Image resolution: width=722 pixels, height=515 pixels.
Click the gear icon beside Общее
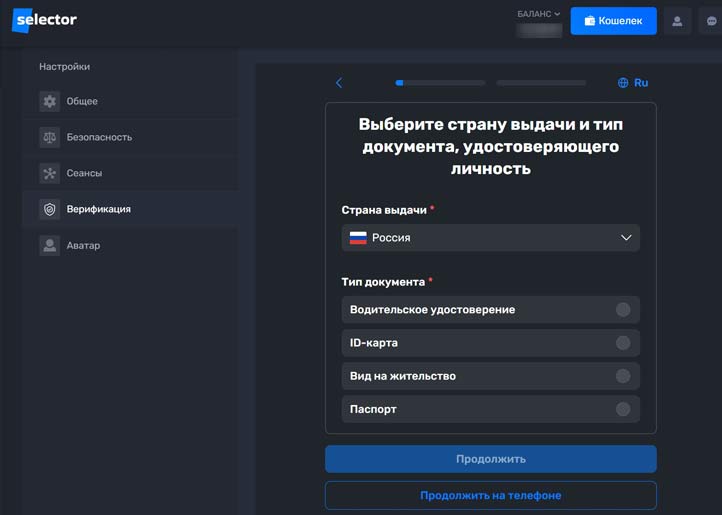[50, 101]
